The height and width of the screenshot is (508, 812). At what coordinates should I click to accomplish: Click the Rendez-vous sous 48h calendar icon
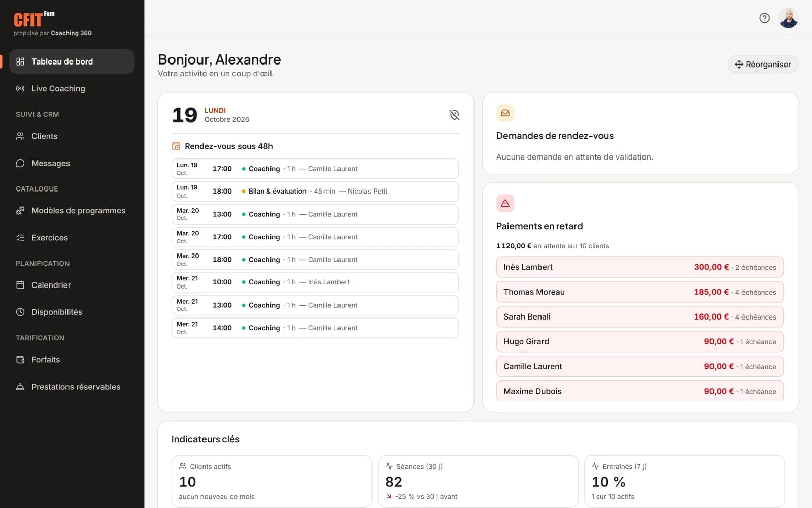pos(176,146)
